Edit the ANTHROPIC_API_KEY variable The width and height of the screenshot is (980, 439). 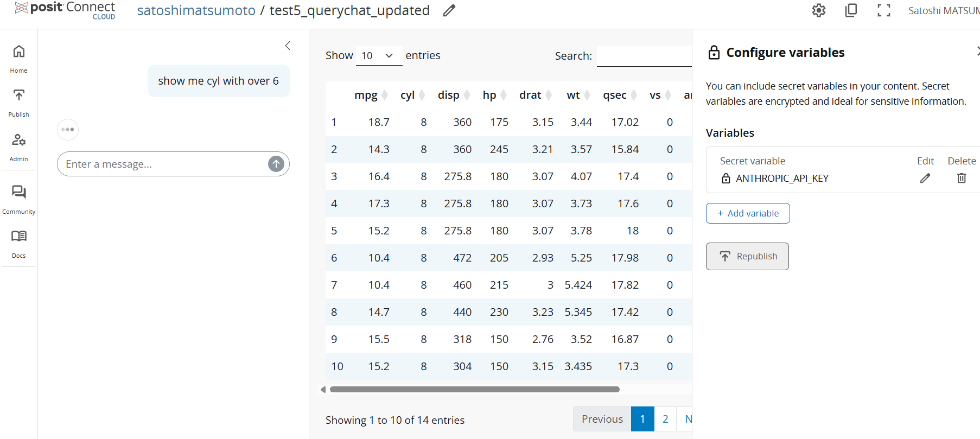pos(925,178)
